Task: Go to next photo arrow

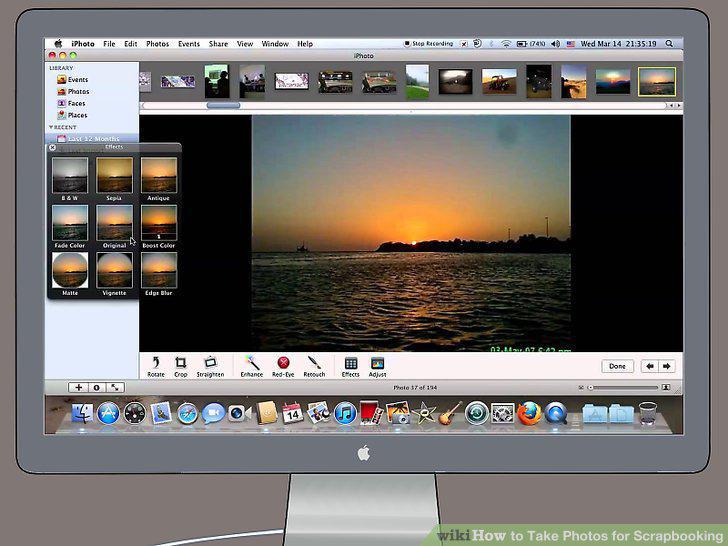Action: click(x=667, y=366)
